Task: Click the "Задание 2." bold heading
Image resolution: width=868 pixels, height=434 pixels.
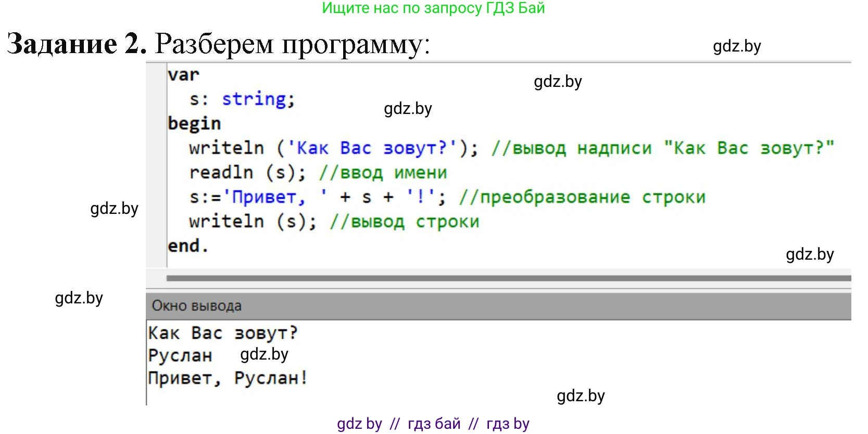Action: pyautogui.click(x=77, y=44)
